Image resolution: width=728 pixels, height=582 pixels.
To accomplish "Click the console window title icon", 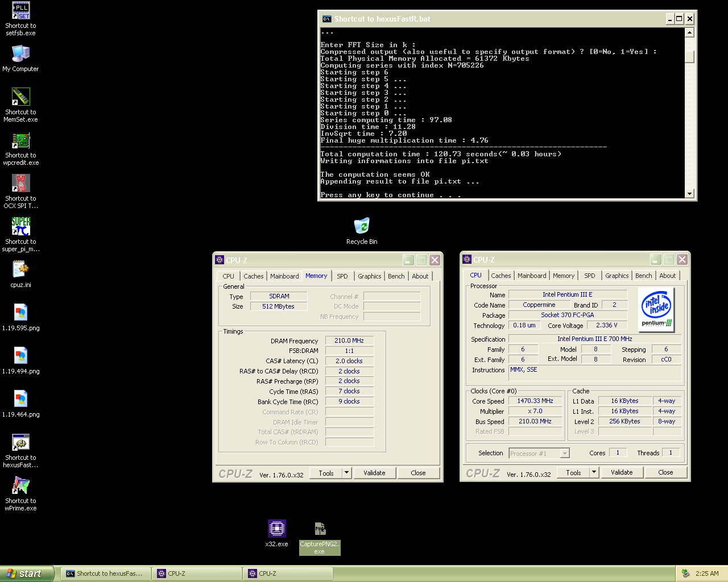I will click(326, 19).
